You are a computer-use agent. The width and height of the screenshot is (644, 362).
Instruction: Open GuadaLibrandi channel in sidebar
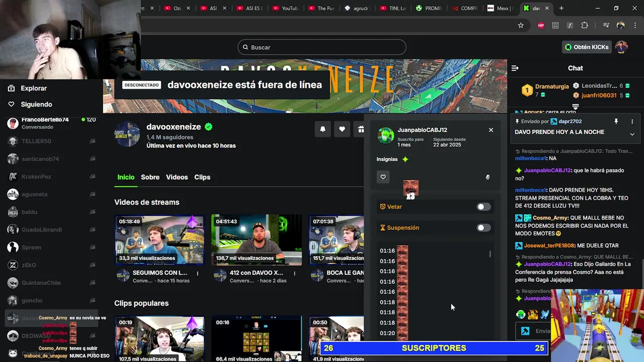pyautogui.click(x=51, y=230)
